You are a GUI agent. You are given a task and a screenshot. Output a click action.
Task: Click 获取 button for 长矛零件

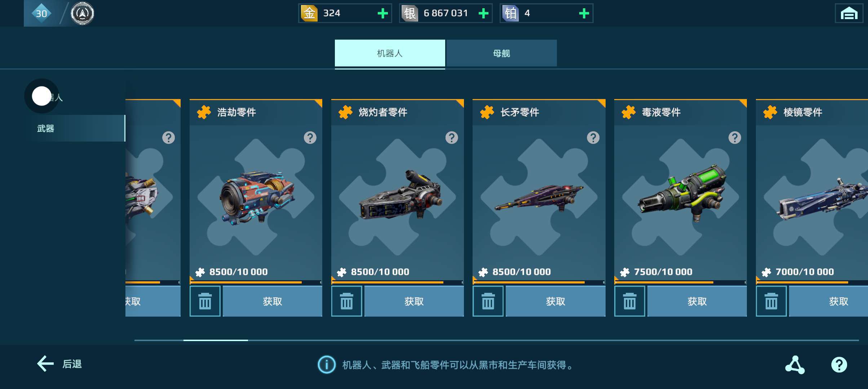click(555, 301)
